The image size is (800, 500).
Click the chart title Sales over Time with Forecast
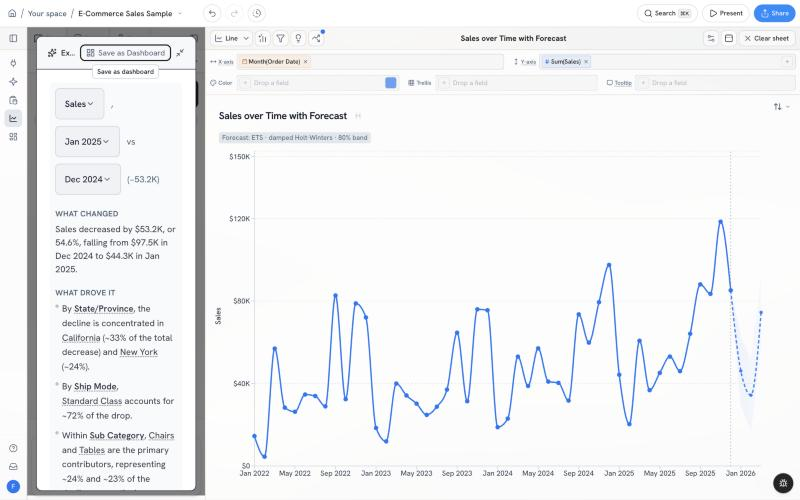click(283, 116)
